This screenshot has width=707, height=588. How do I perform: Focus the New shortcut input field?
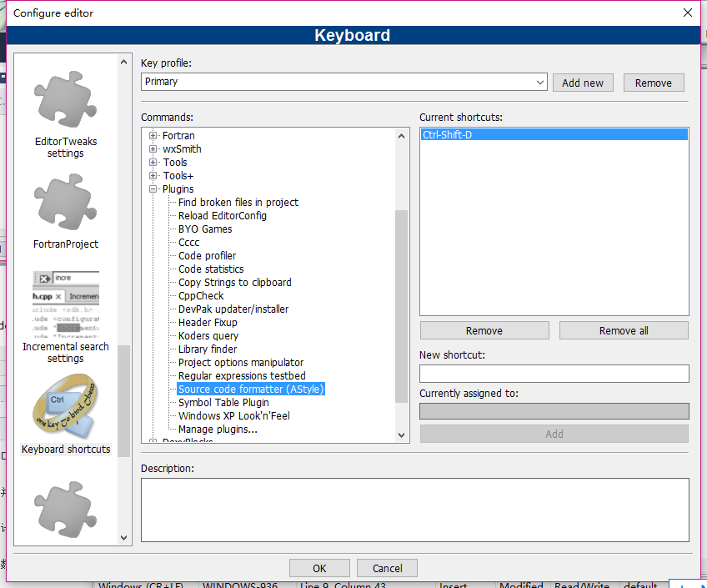[x=554, y=374]
